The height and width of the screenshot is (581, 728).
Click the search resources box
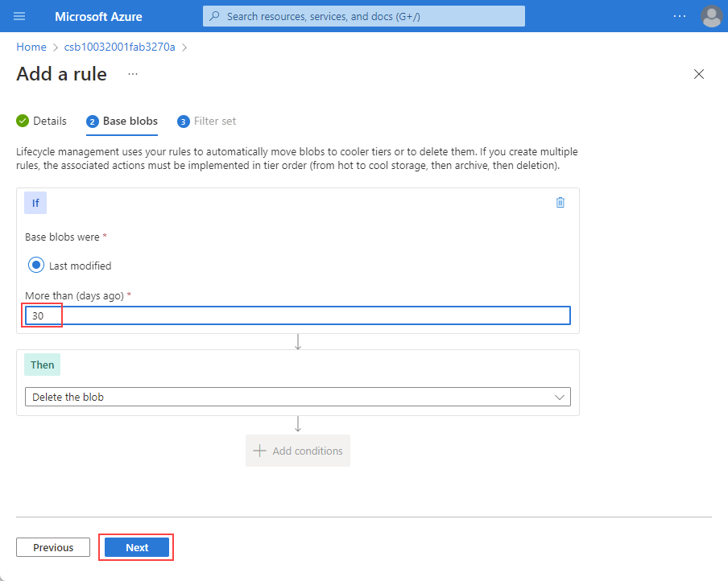370,16
